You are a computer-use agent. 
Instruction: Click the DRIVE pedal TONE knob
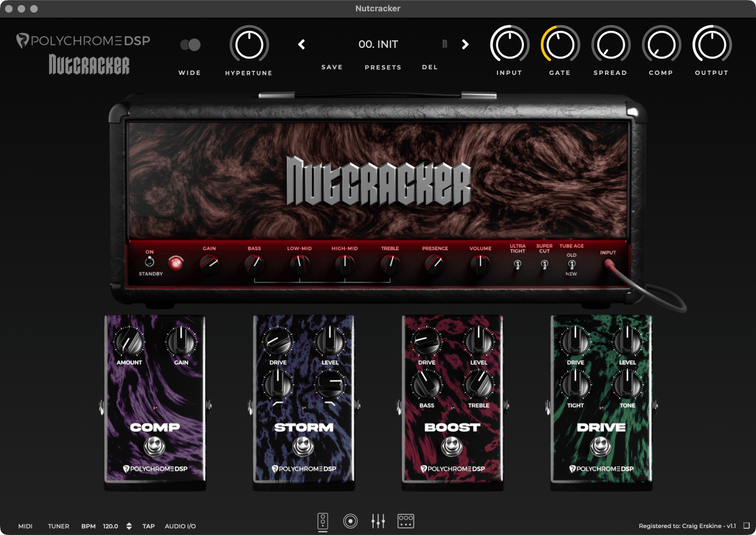click(x=627, y=384)
